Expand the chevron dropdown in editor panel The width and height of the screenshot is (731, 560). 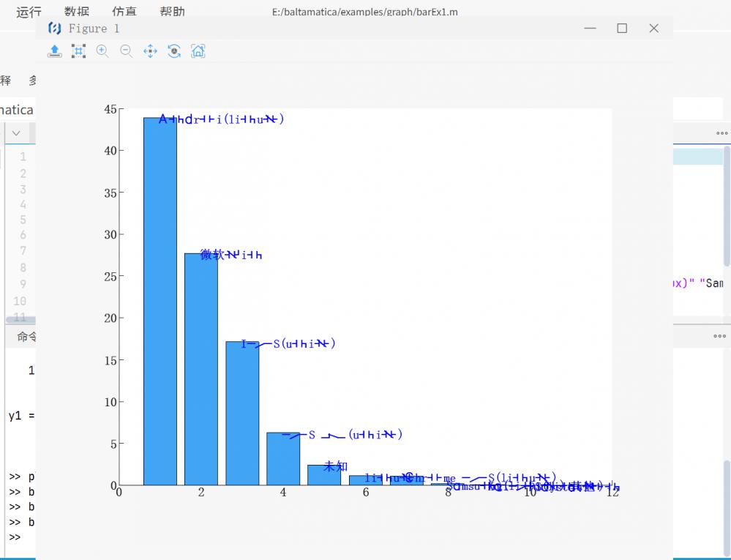point(16,133)
